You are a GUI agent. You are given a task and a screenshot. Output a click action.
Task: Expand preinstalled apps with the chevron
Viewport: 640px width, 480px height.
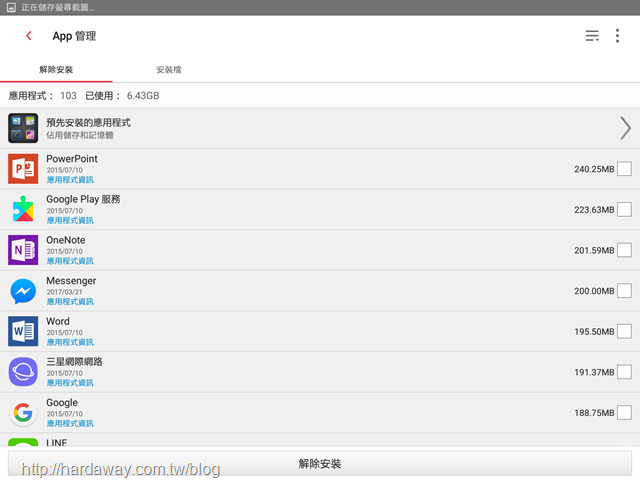tap(625, 128)
